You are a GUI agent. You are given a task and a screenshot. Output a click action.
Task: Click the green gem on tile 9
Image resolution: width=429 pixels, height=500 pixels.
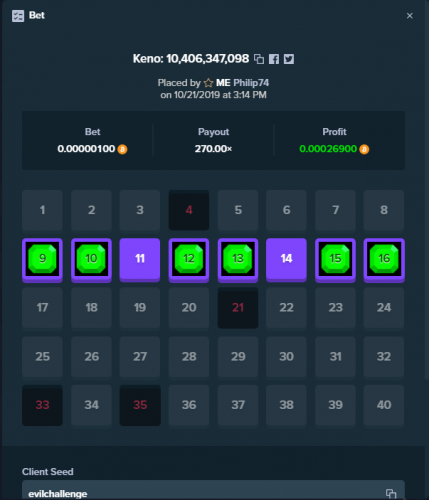(x=42, y=259)
